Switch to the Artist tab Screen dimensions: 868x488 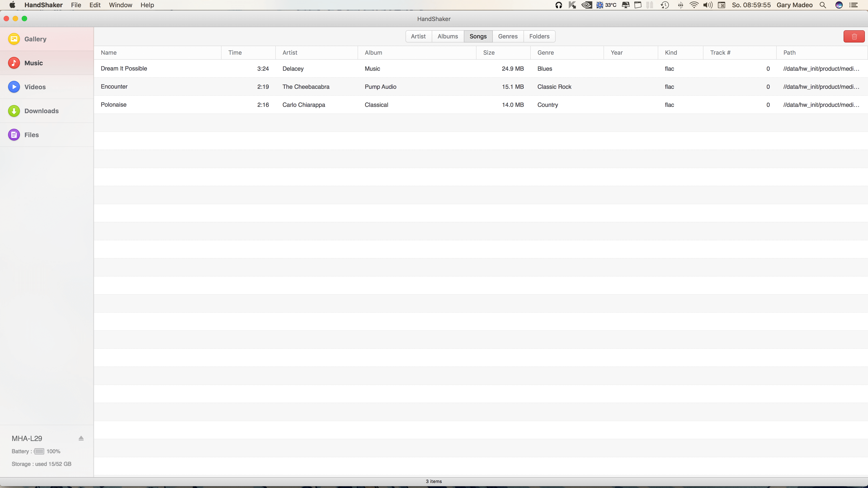(x=418, y=36)
